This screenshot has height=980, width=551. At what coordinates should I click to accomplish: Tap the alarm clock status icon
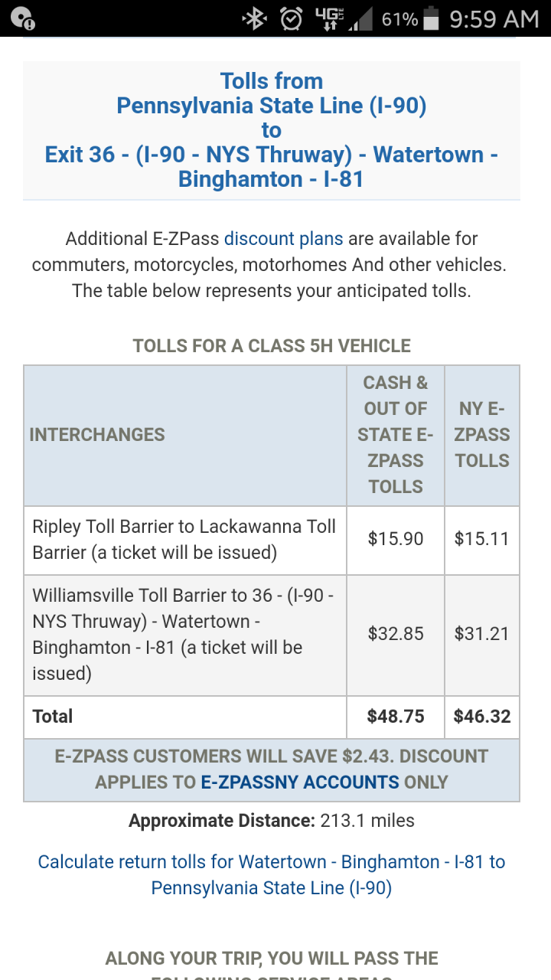(x=292, y=18)
